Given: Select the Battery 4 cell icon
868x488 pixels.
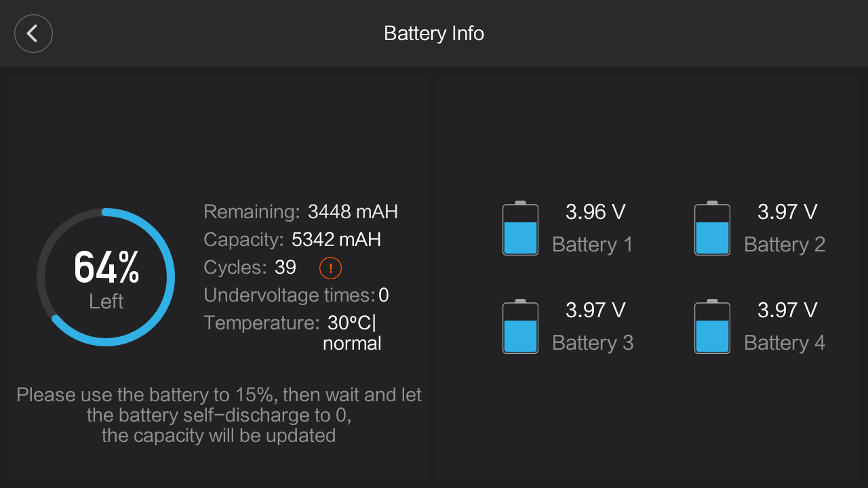Looking at the screenshot, I should point(712,327).
